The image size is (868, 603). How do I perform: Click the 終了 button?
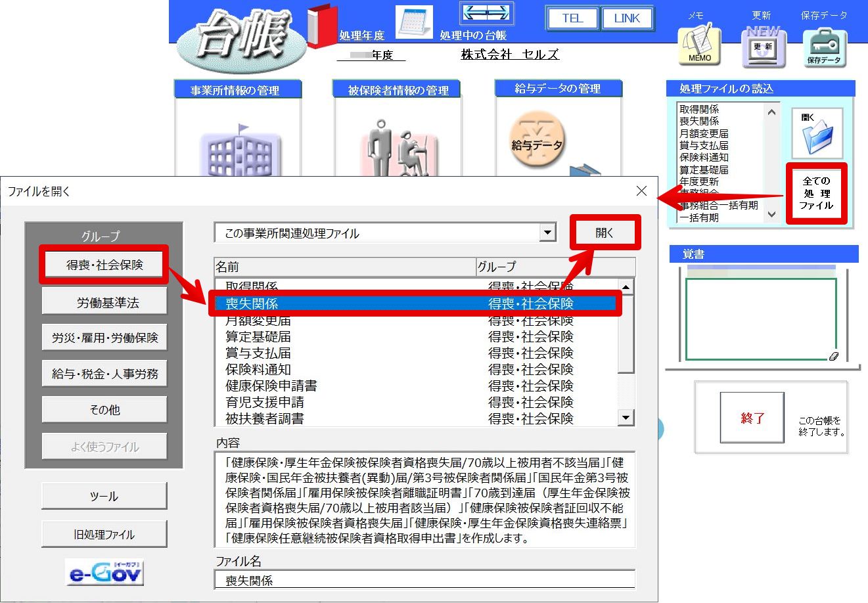coord(752,418)
